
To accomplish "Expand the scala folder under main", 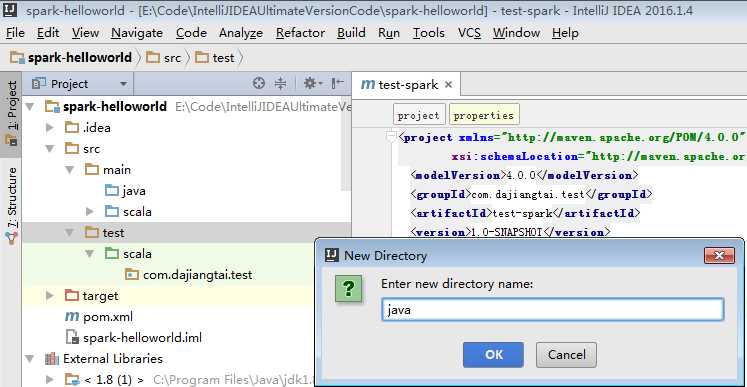I will click(x=90, y=212).
